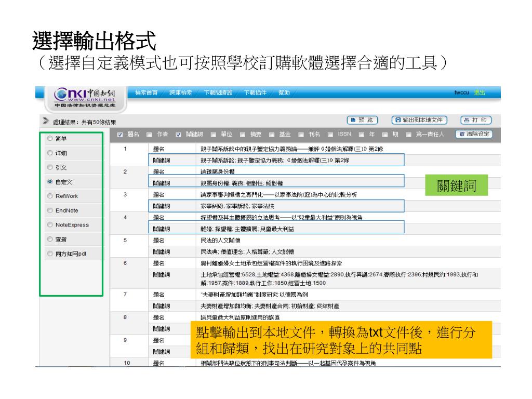Click keywords 家事糾紛; 家事訴訟; 家事法院
Screen dimensions: 532x399
click(237, 206)
